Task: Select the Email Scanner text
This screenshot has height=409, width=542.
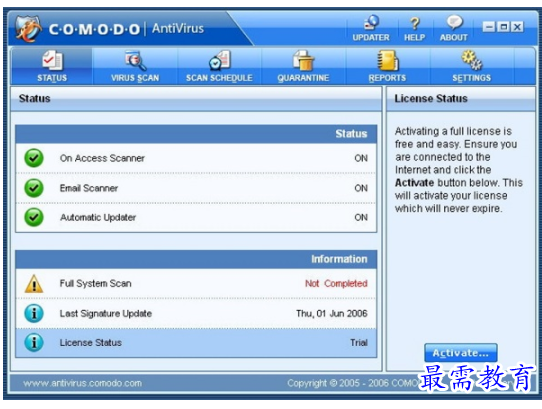Action: (x=89, y=188)
